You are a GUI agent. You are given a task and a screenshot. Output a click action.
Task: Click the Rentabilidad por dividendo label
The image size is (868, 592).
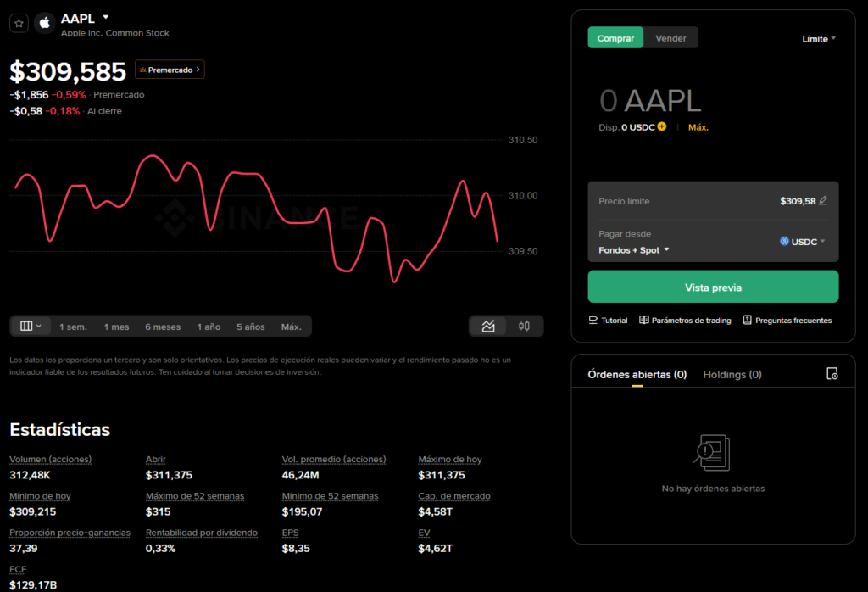coord(202,532)
